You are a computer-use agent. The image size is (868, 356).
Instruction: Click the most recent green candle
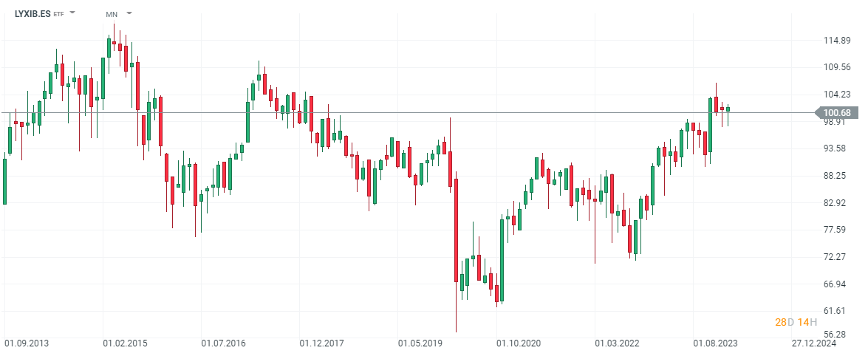coord(728,109)
